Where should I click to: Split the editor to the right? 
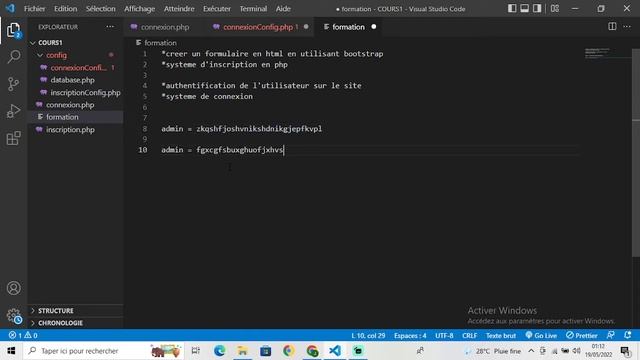(612, 27)
